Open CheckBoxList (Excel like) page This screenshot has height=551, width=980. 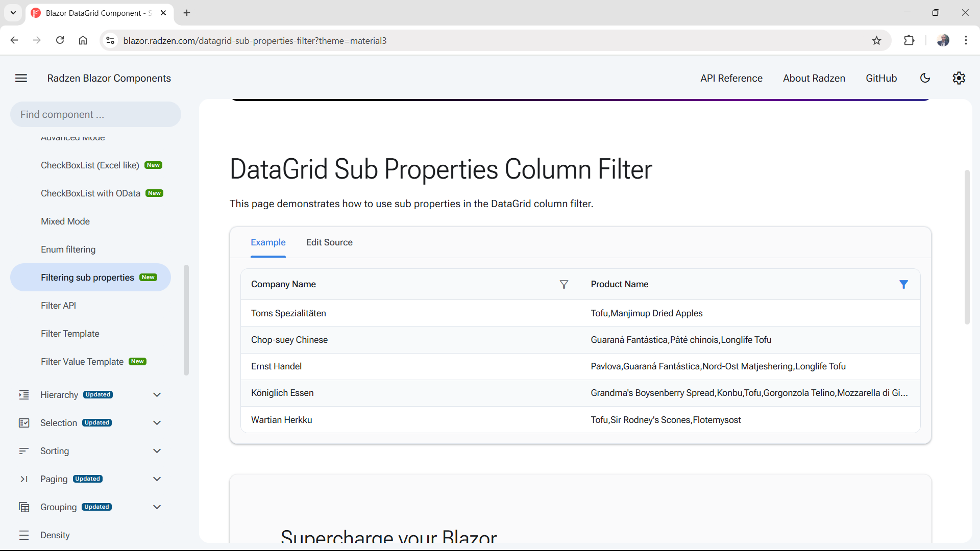[x=90, y=165]
